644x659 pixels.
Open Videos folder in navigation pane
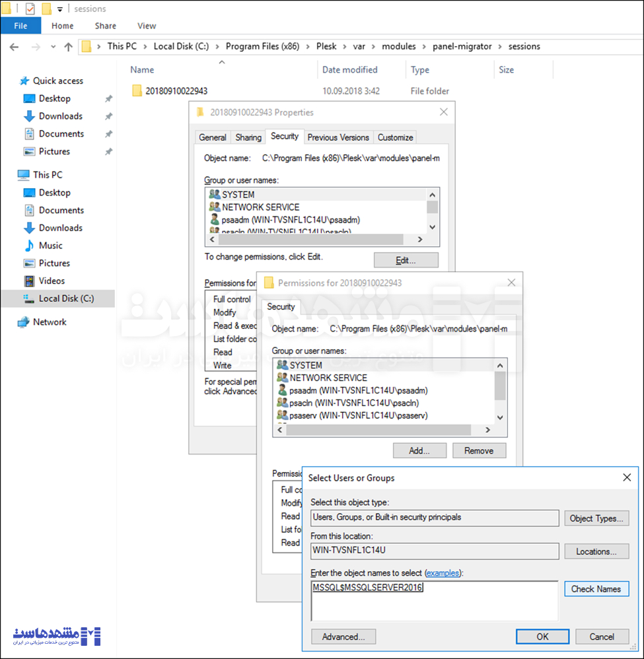click(x=52, y=281)
